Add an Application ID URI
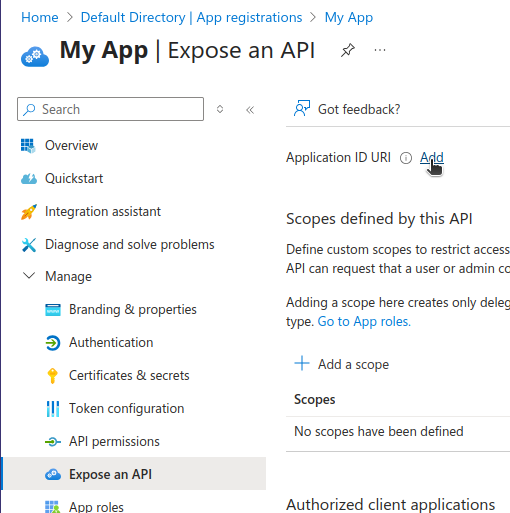 pyautogui.click(x=431, y=157)
